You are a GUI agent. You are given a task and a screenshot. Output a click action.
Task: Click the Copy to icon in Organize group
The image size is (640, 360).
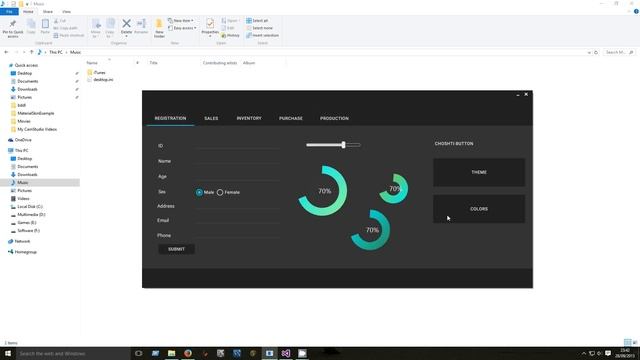[x=110, y=24]
